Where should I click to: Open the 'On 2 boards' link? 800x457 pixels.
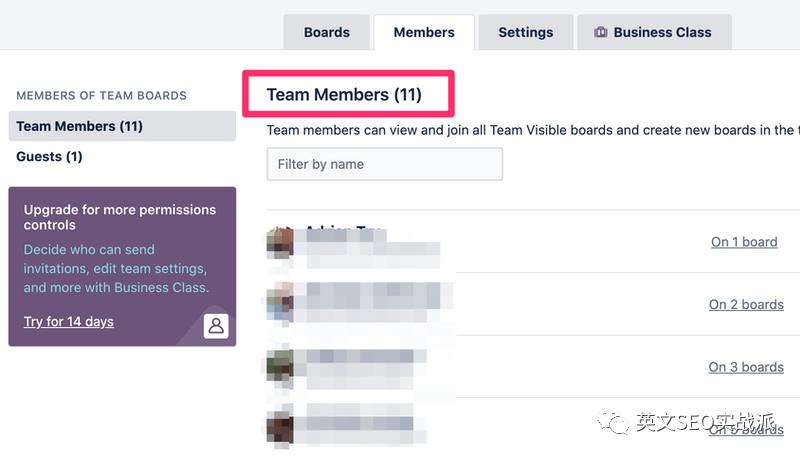coord(746,304)
